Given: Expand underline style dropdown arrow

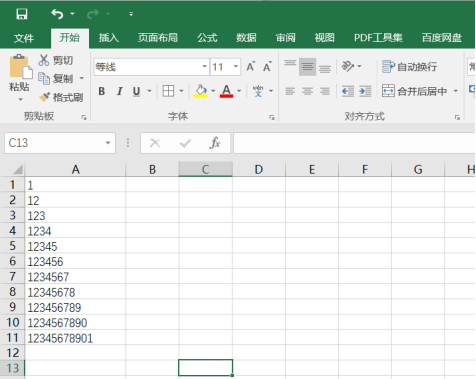Looking at the screenshot, I should (x=149, y=91).
